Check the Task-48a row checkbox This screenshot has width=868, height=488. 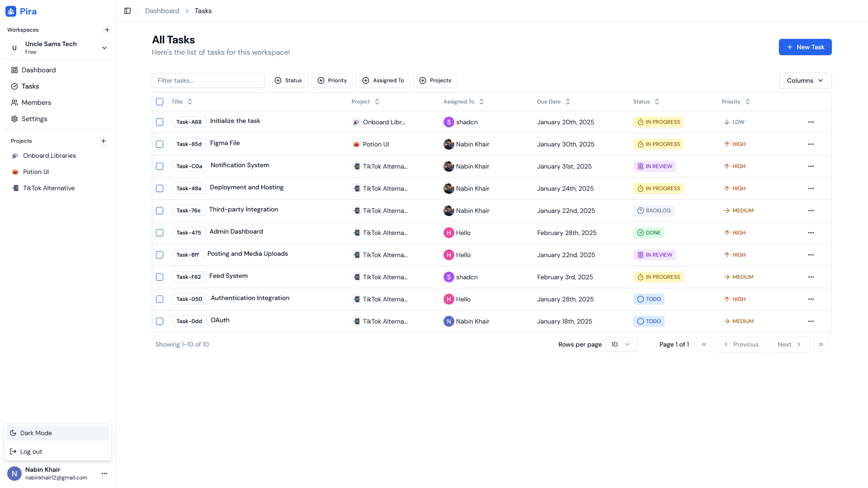coord(160,188)
